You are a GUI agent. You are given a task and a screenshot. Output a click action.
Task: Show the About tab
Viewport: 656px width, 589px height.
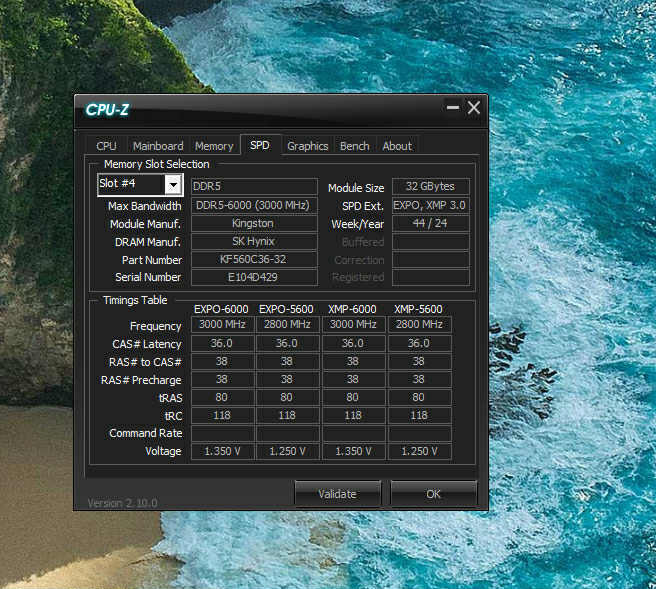[397, 146]
